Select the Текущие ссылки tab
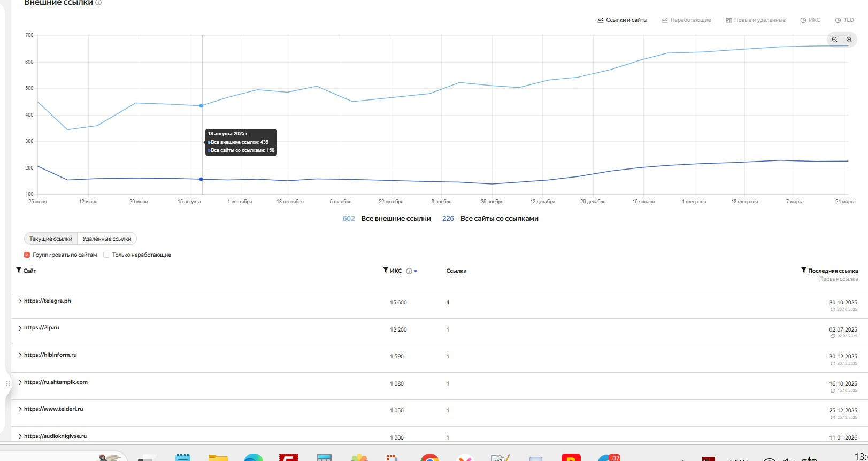 (x=51, y=239)
